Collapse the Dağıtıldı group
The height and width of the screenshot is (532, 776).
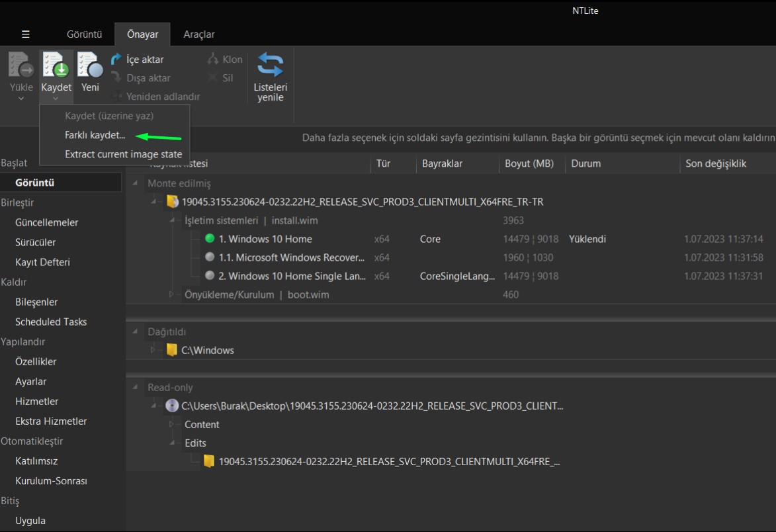(135, 332)
